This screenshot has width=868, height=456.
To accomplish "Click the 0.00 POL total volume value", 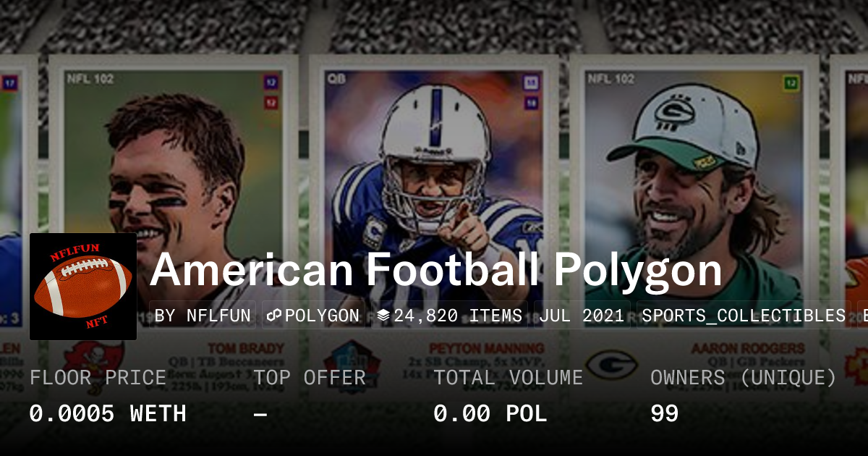I will click(490, 414).
